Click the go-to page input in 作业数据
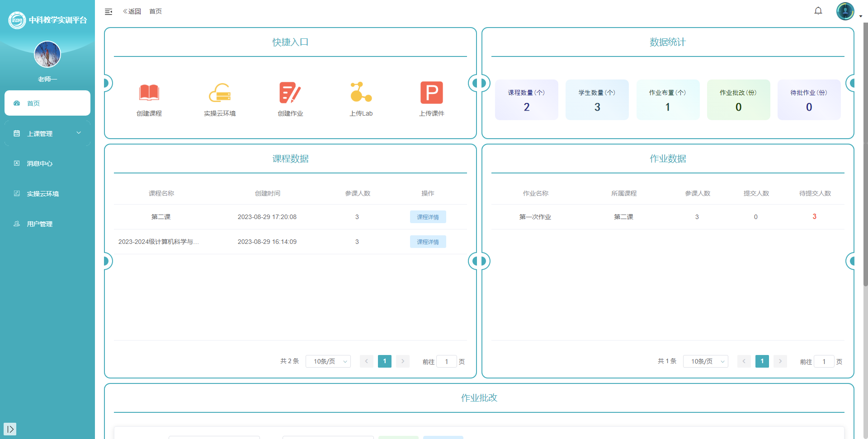Viewport: 868px width, 439px height. (x=824, y=361)
